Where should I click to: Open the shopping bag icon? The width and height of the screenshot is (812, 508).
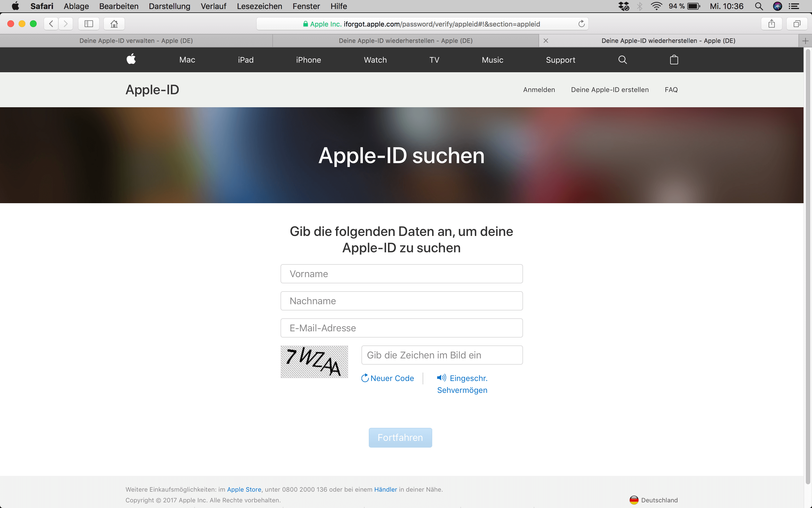[674, 60]
